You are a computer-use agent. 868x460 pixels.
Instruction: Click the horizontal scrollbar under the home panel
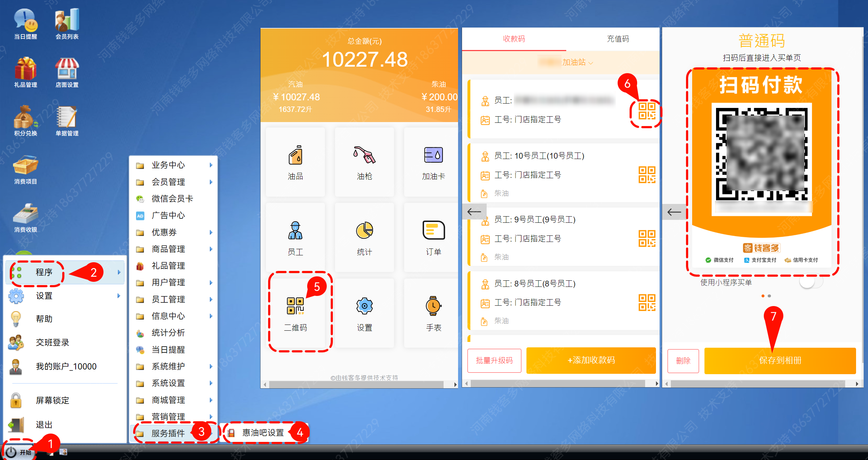pyautogui.click(x=356, y=384)
